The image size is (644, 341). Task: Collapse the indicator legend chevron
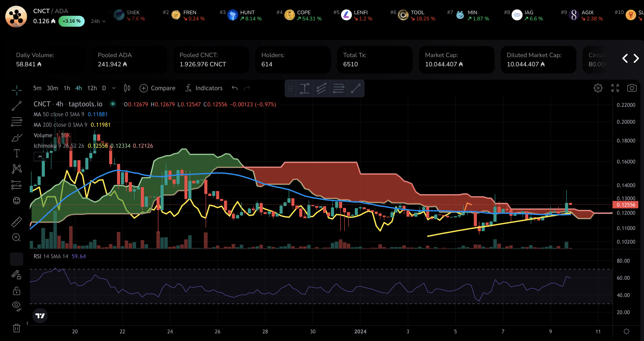pos(40,157)
